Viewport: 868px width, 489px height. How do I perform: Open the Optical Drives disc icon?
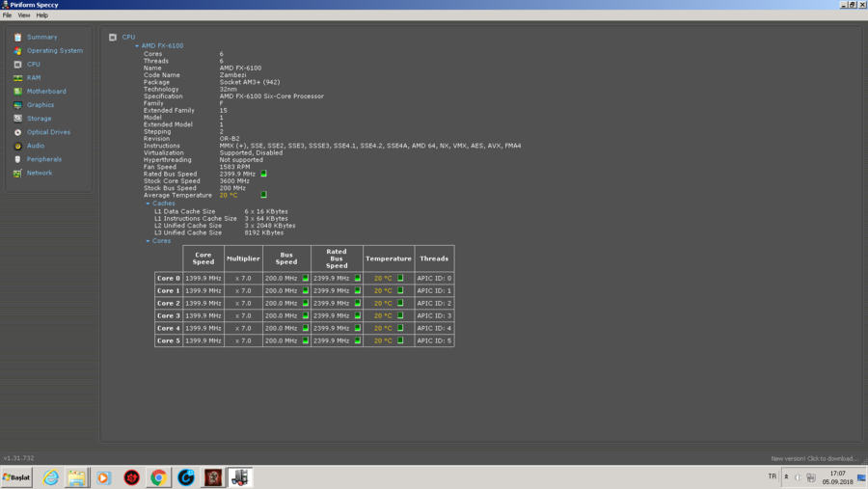tap(17, 132)
